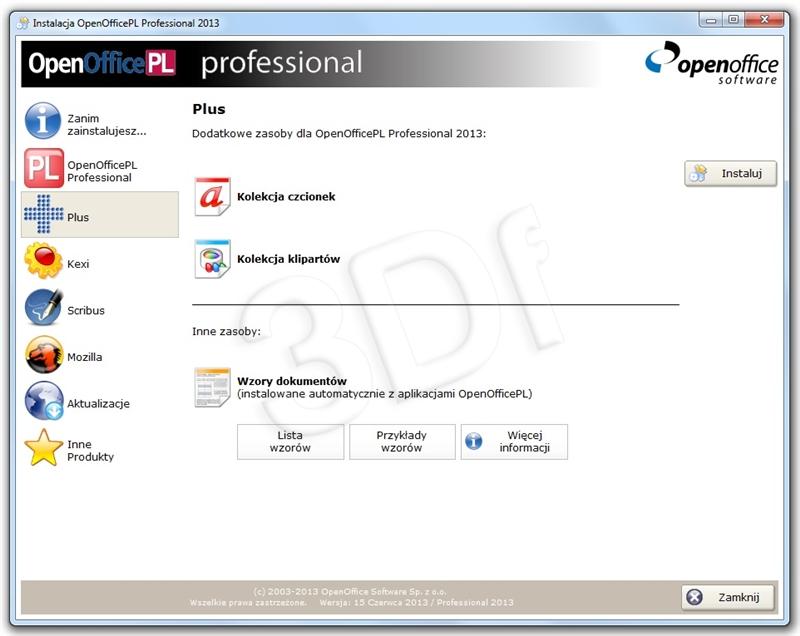Click the Instaluj button
This screenshot has height=636, width=800.
(731, 173)
